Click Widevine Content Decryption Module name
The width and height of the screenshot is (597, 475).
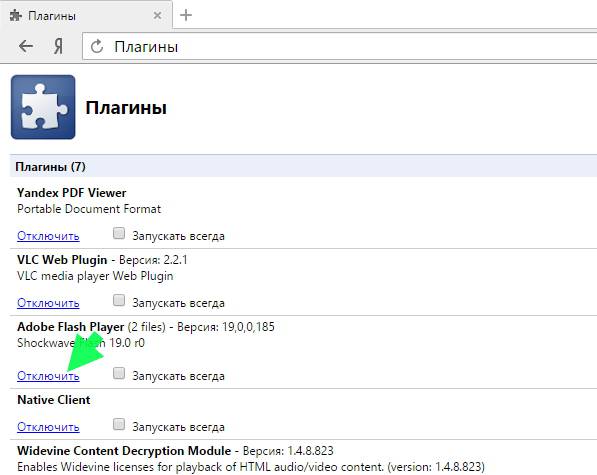tap(124, 451)
